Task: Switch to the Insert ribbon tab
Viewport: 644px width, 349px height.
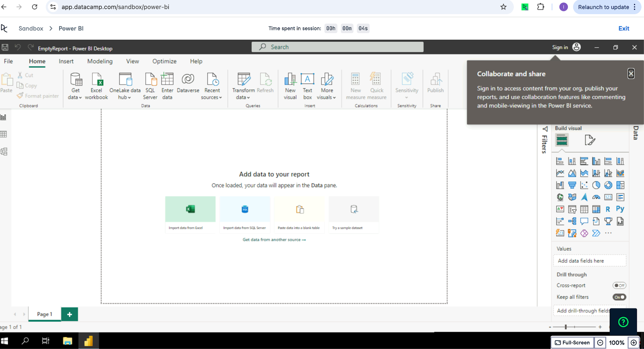Action: 66,61
